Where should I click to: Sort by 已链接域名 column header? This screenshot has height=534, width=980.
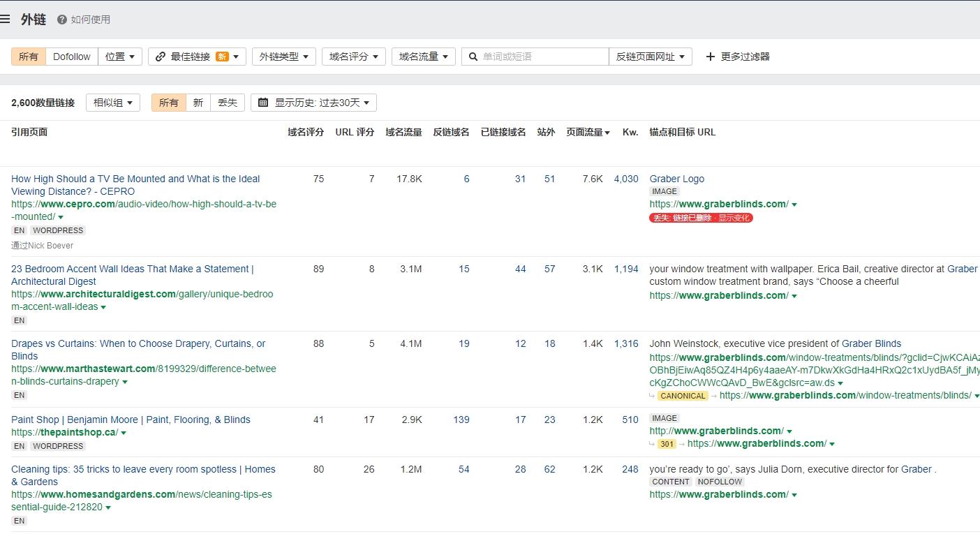pos(503,132)
